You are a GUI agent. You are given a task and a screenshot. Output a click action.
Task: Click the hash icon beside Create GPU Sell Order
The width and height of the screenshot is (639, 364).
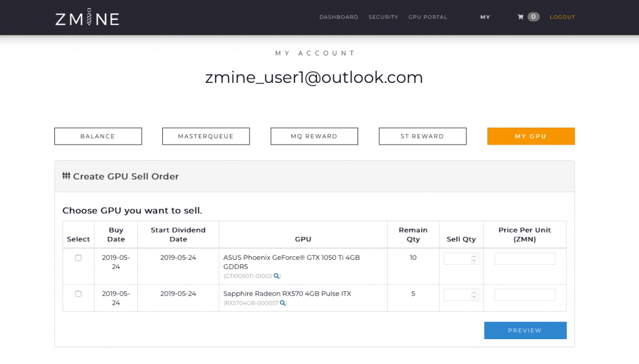coord(66,176)
